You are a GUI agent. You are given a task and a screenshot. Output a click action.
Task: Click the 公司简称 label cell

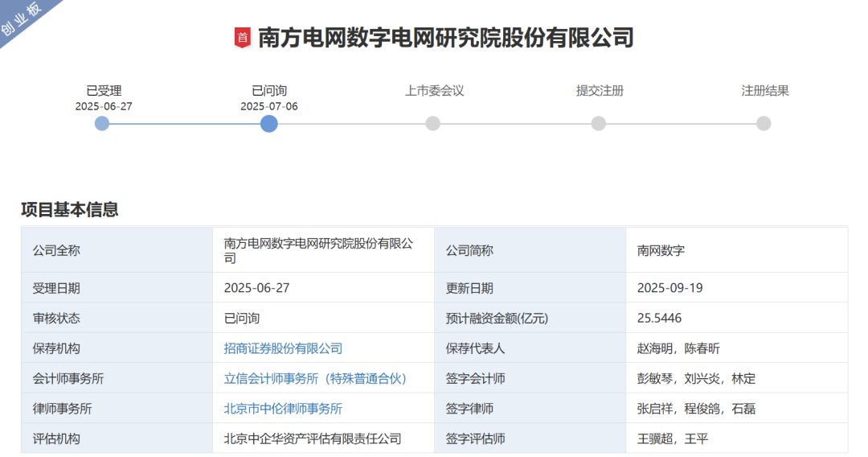tap(530, 250)
